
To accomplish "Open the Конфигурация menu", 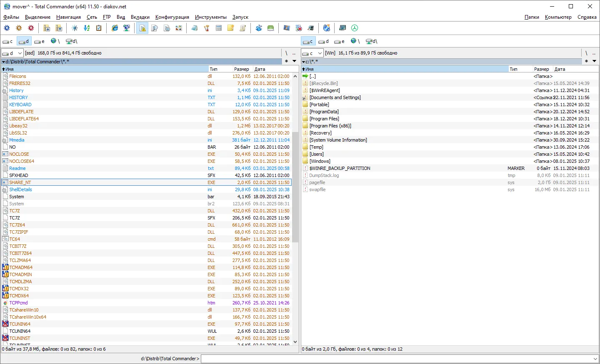I will (172, 17).
